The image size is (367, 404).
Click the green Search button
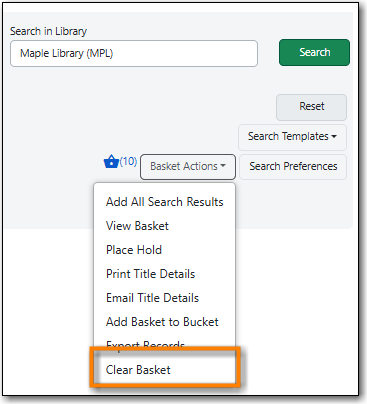click(314, 52)
